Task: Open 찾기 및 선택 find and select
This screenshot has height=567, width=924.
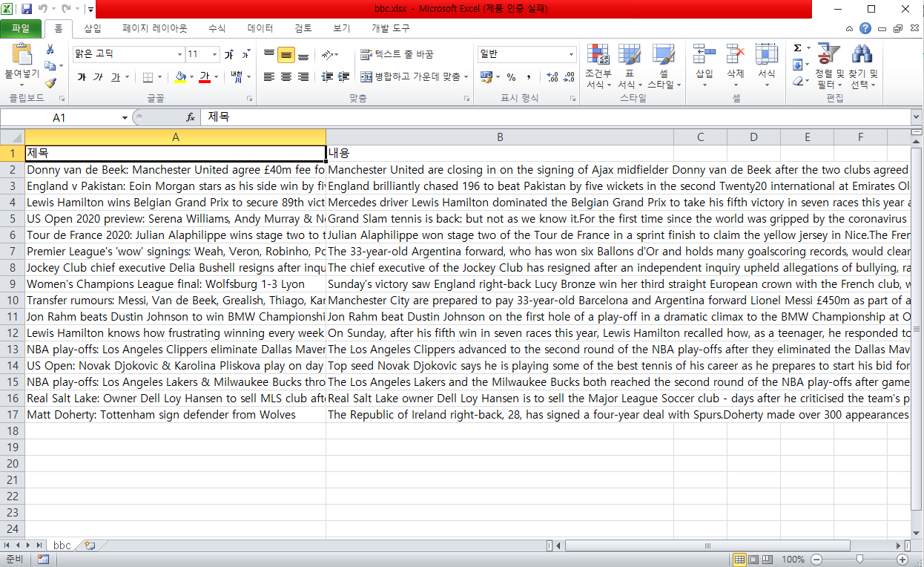Action: point(863,66)
